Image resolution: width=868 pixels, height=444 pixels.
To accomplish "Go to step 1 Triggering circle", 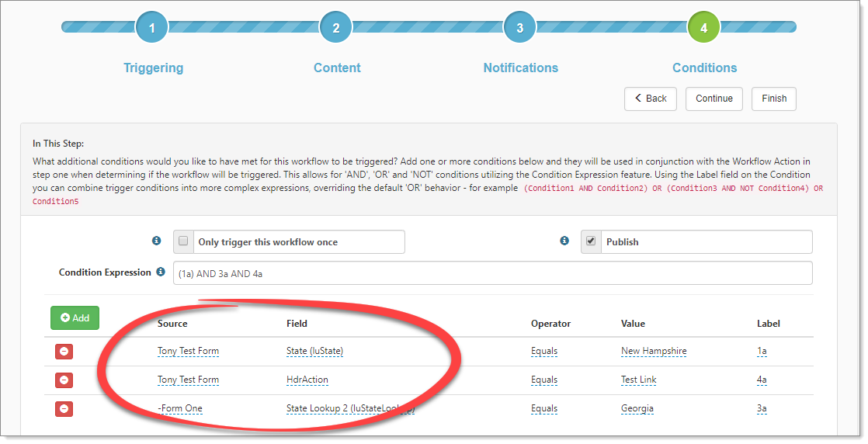I will pos(151,28).
